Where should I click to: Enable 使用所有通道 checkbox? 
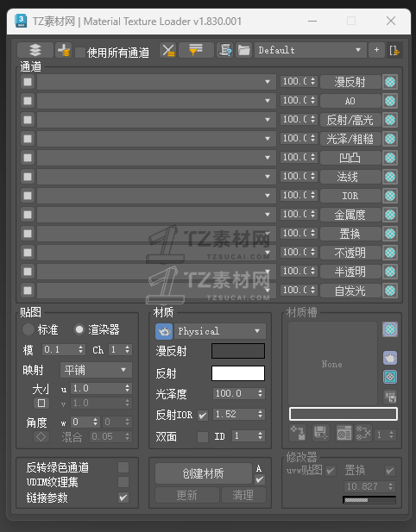click(80, 53)
